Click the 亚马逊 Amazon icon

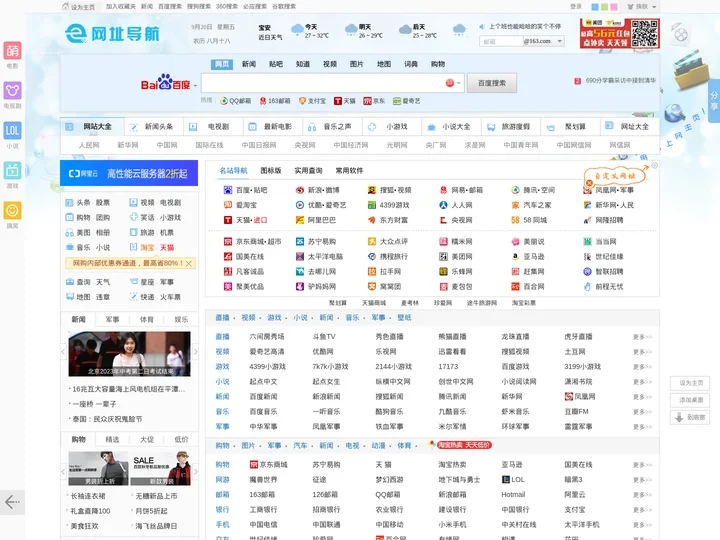[515, 256]
